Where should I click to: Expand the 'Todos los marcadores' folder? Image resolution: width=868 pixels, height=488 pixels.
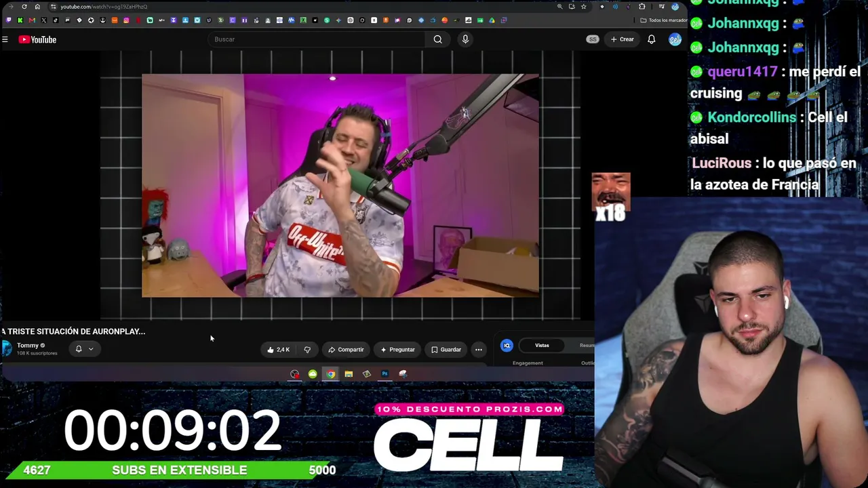[x=664, y=20]
